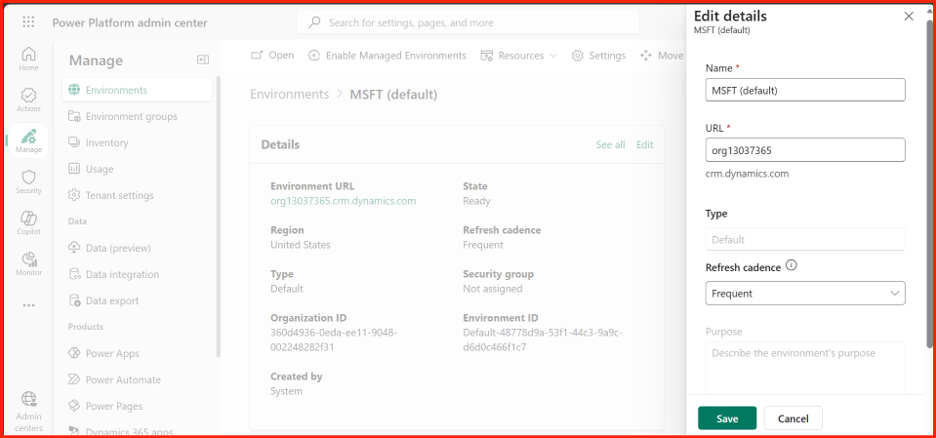Click the Power Platform admin center title

(130, 23)
